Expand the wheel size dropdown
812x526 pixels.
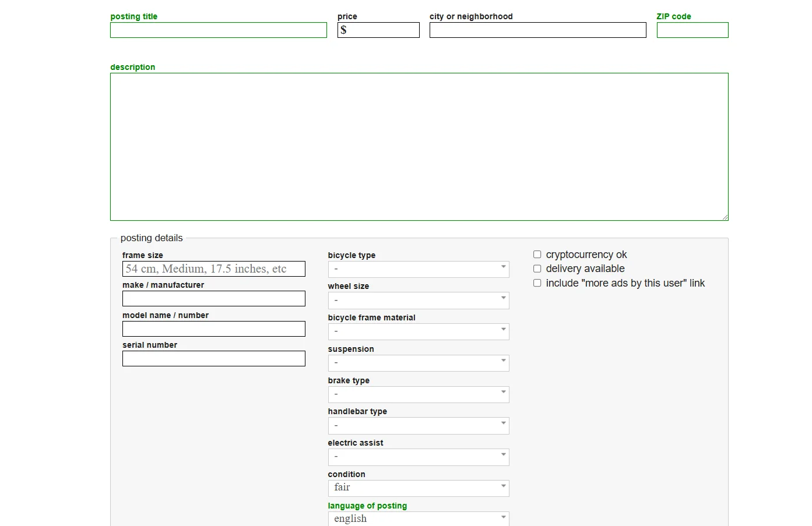pyautogui.click(x=418, y=301)
